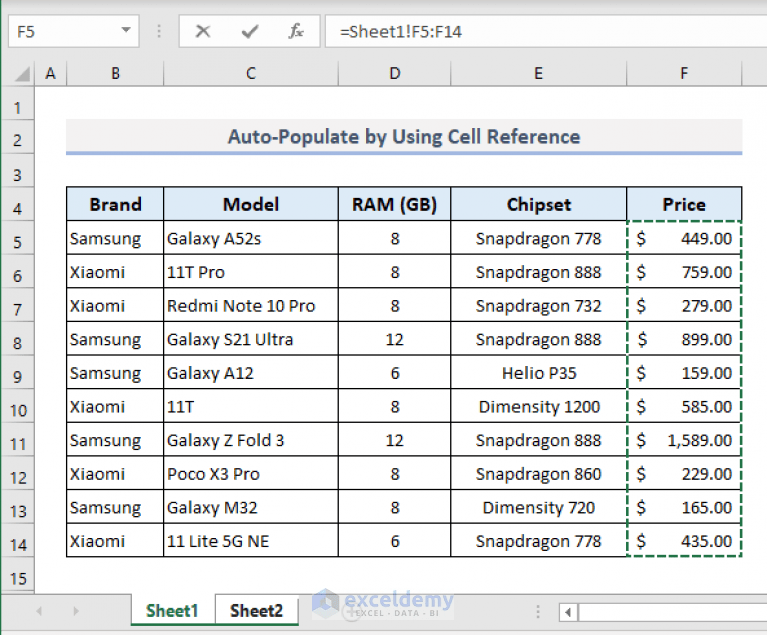Select the '229.00' price cell

click(684, 474)
